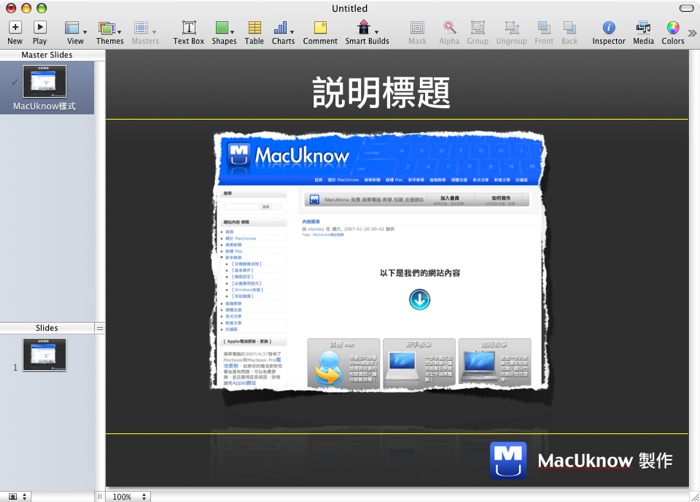
Task: Send object to Back
Action: (569, 33)
